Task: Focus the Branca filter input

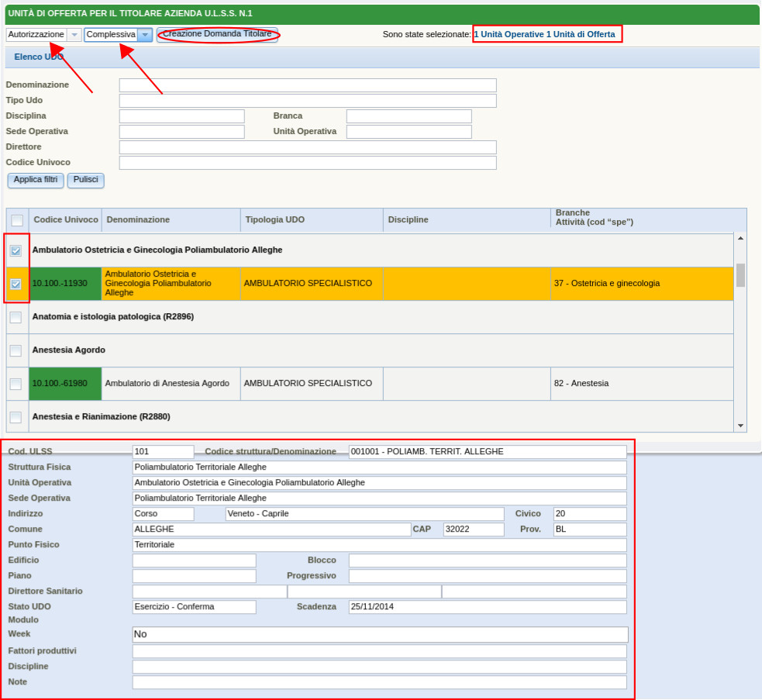Action: [409, 116]
